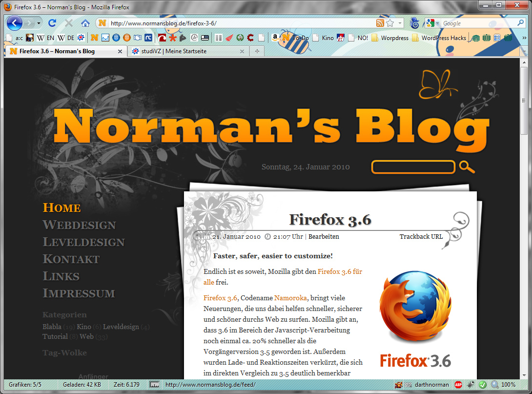Open the blue round emblem bookmark icon
This screenshot has height=394, width=532.
[116, 38]
